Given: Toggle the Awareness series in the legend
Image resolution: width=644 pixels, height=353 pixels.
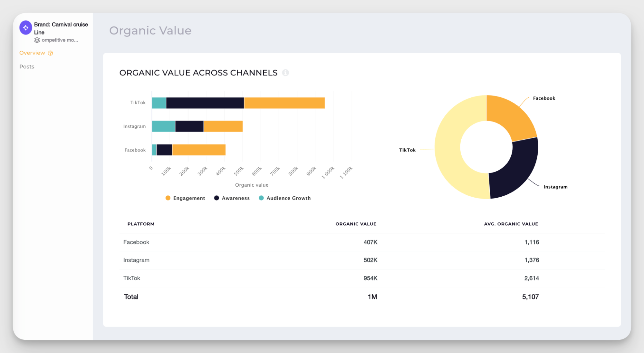Looking at the screenshot, I should (235, 198).
